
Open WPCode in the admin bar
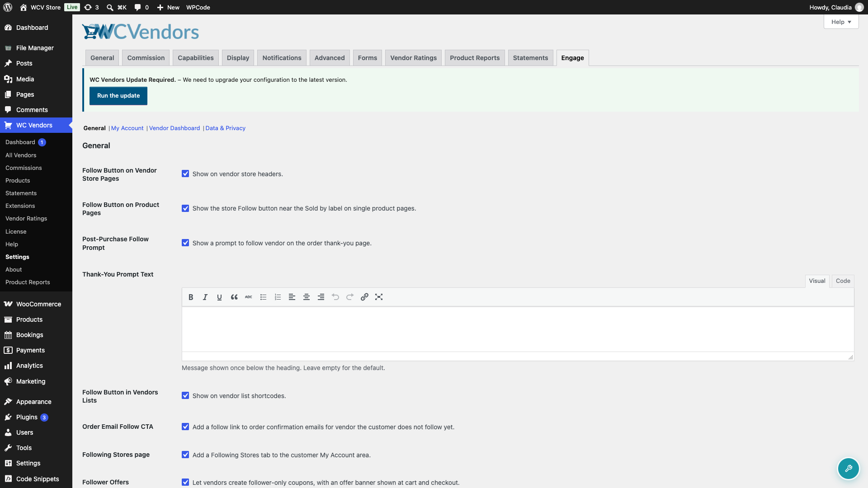tap(198, 7)
